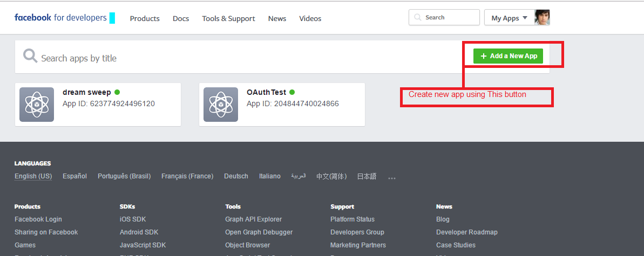Open Facebook Login footer link
This screenshot has width=644, height=256.
[x=38, y=219]
